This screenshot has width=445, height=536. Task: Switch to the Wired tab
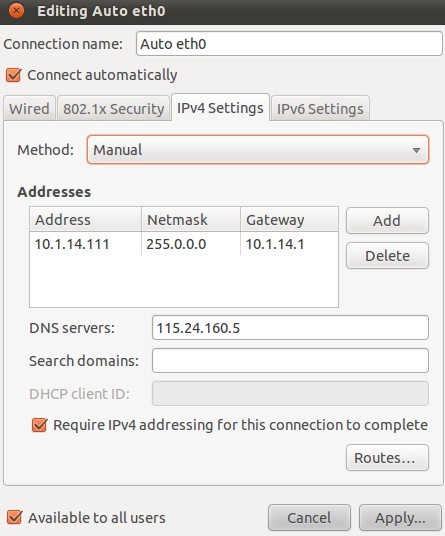[29, 109]
